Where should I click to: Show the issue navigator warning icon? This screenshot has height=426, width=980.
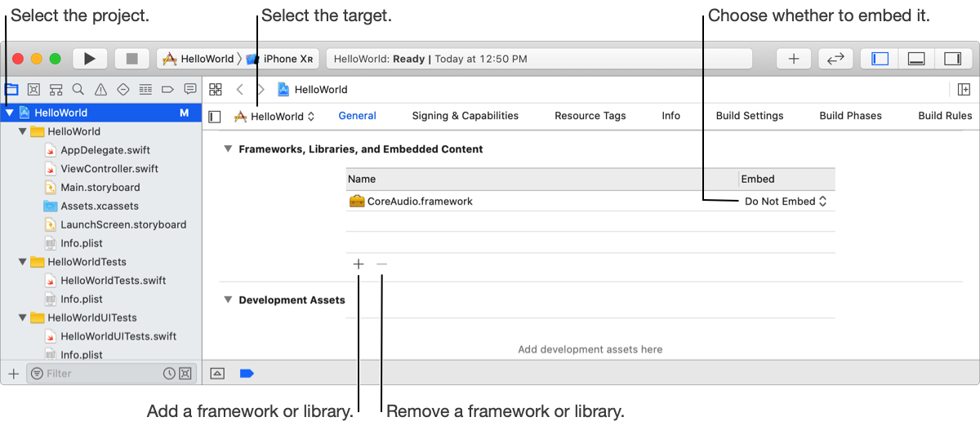(x=100, y=90)
